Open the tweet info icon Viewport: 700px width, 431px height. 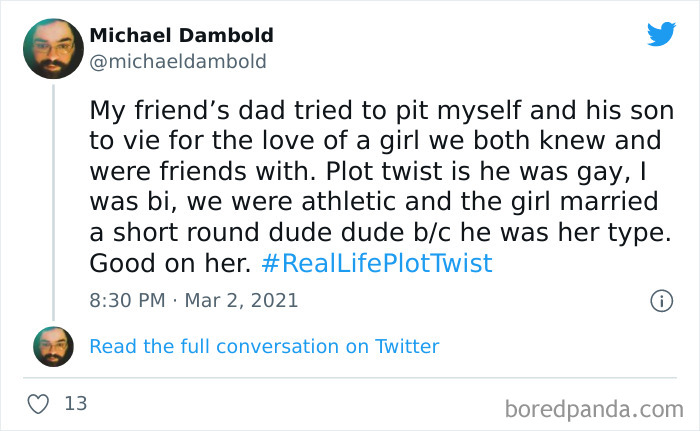660,300
